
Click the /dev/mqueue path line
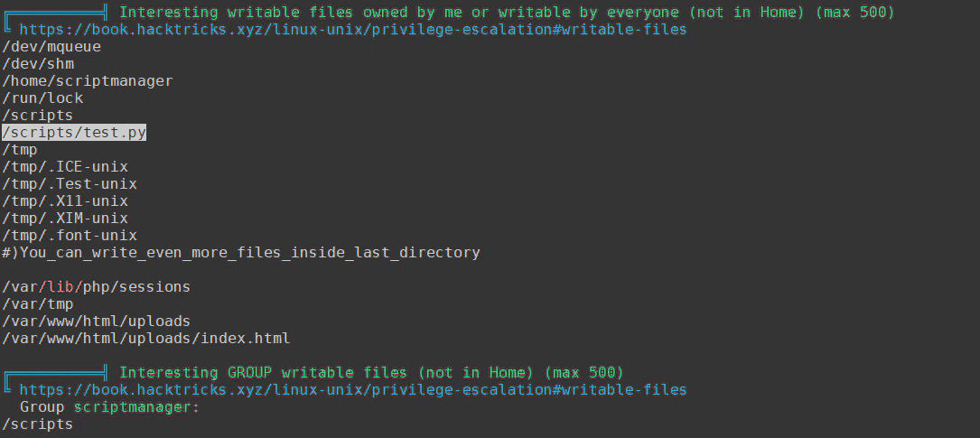(51, 47)
